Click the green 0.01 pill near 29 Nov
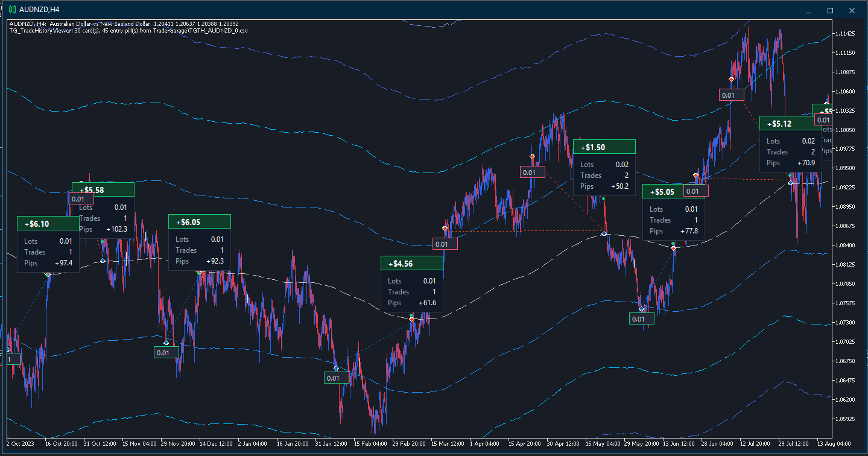The image size is (868, 456). click(x=166, y=352)
